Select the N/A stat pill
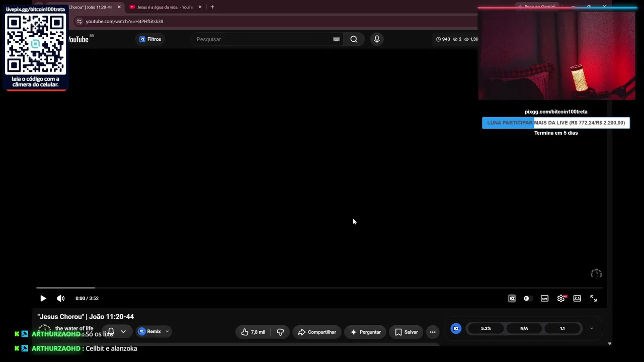This screenshot has height=362, width=644. click(524, 328)
